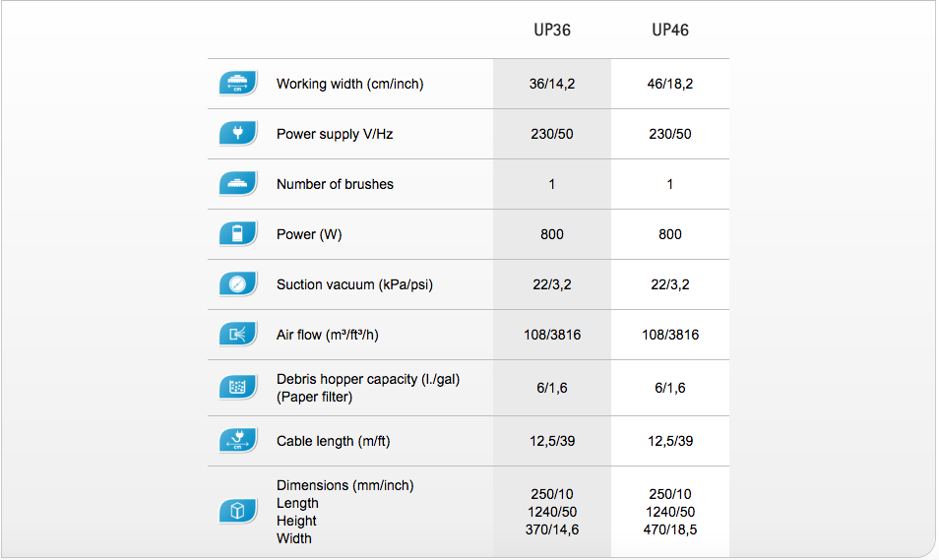Click the UP36 working width value 36/14,2
Viewport: 939px width, 560px height.
click(552, 84)
